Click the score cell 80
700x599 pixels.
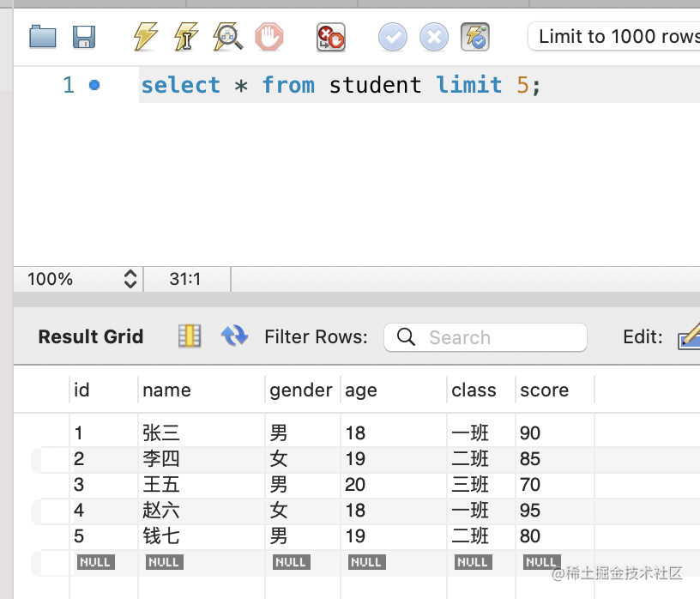click(x=530, y=536)
